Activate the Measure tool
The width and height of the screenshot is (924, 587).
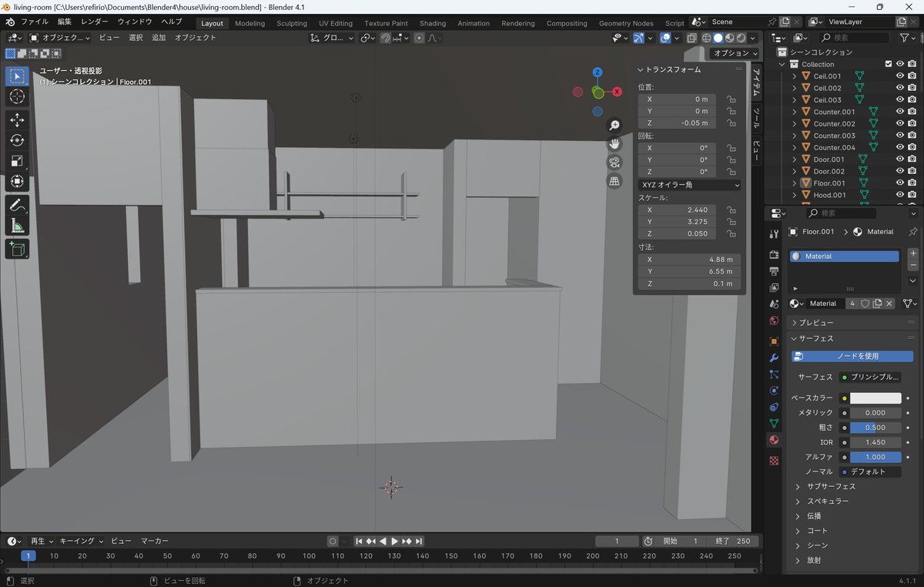point(18,226)
